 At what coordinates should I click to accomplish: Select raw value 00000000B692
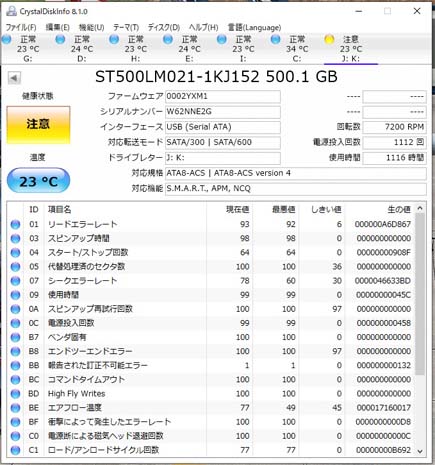(383, 450)
